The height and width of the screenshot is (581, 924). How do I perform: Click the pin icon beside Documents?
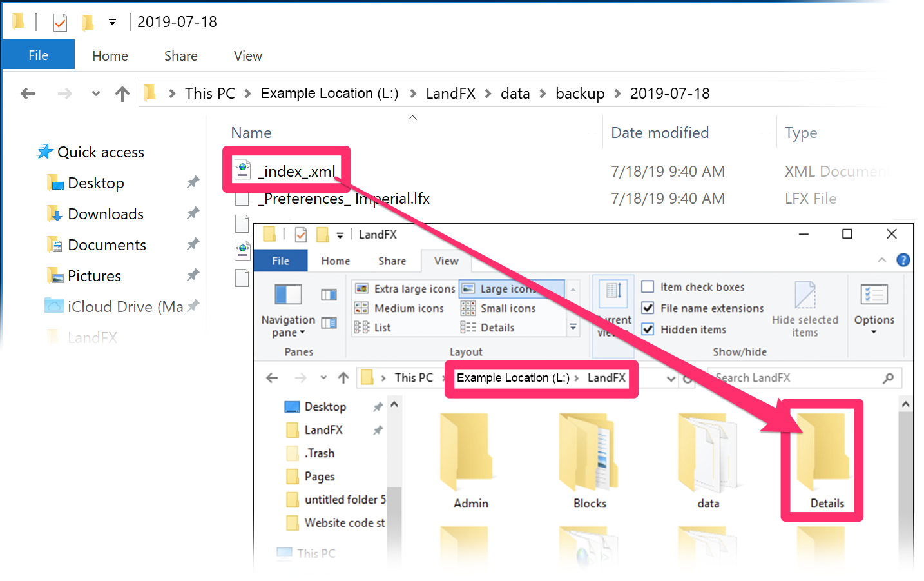click(x=193, y=244)
